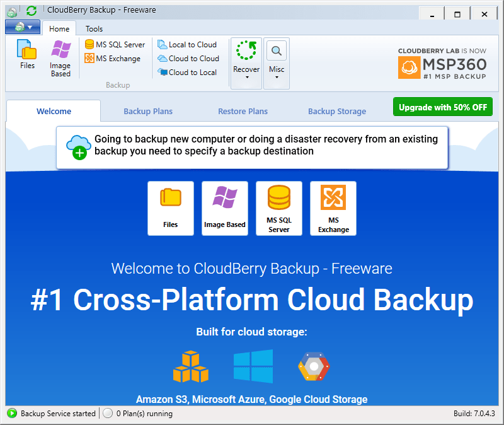Select MS SQL Server backup in ribbon
The width and height of the screenshot is (504, 425).
pos(115,44)
